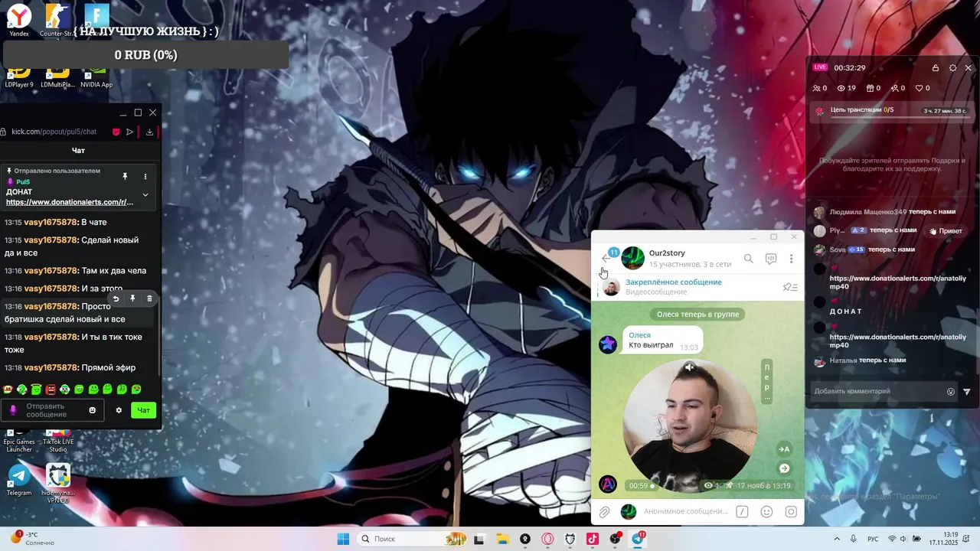Viewport: 980px width, 551px height.
Task: Open Opera browser taskbar icon
Action: [x=547, y=539]
